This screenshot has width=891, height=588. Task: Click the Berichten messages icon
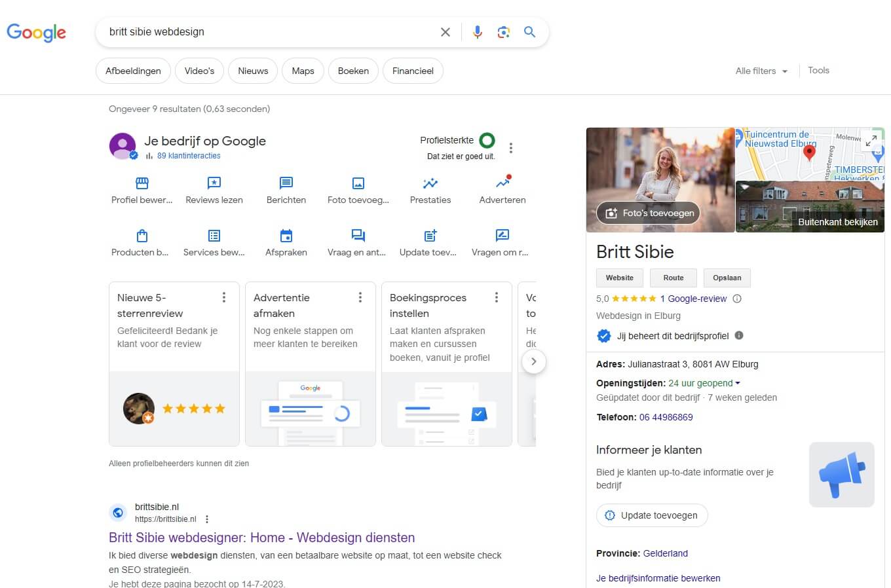coord(286,183)
